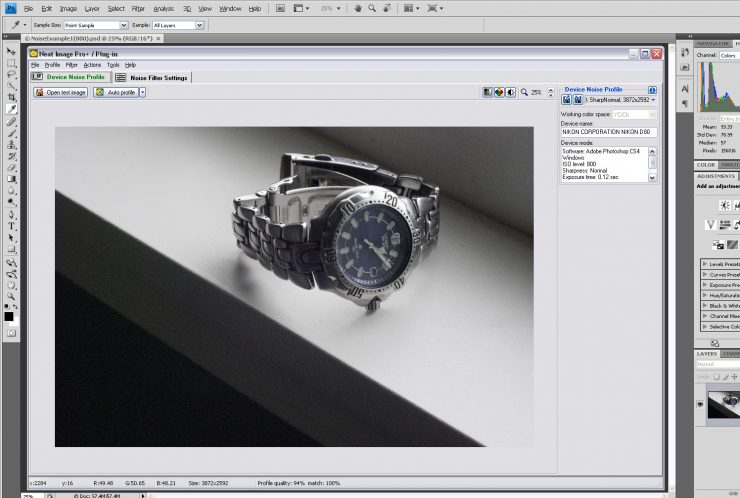Select the Horizontal Type tool
The image size is (740, 498).
11,226
